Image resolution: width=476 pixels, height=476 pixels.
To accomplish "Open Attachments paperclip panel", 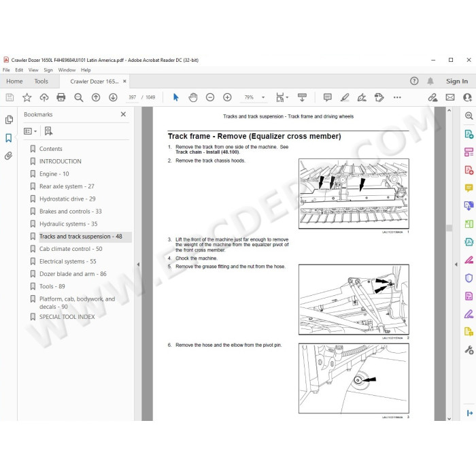I will [8, 156].
